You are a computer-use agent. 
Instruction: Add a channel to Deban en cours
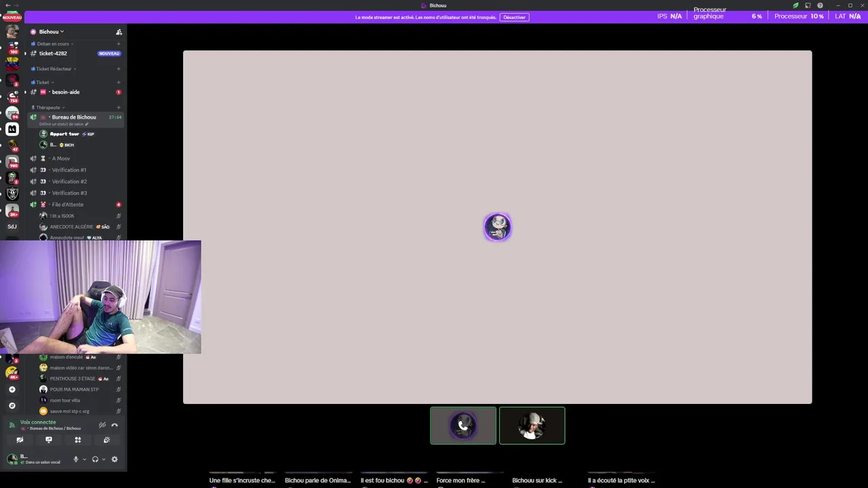[x=119, y=44]
